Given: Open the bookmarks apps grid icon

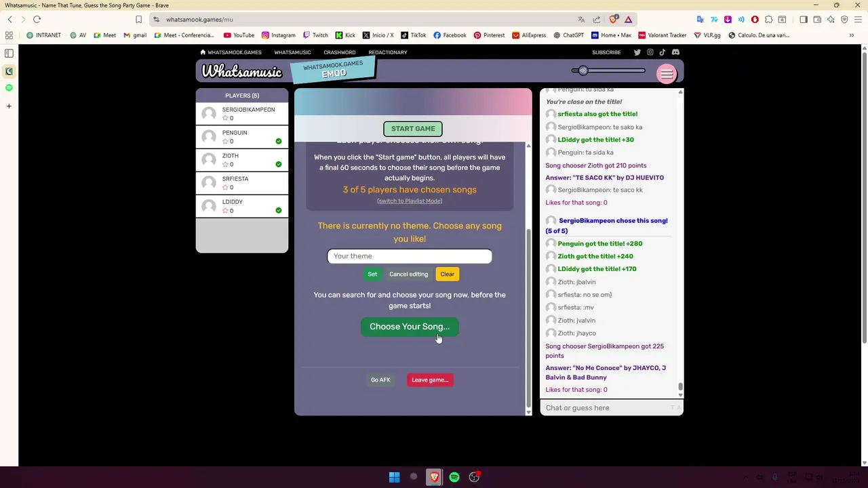Looking at the screenshot, I should click(x=9, y=35).
